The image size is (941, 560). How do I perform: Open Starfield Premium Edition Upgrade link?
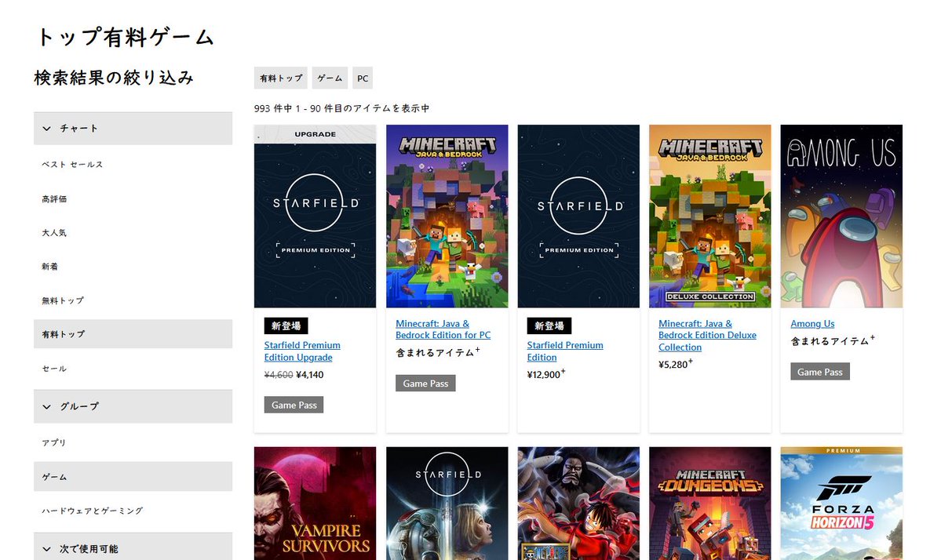302,351
